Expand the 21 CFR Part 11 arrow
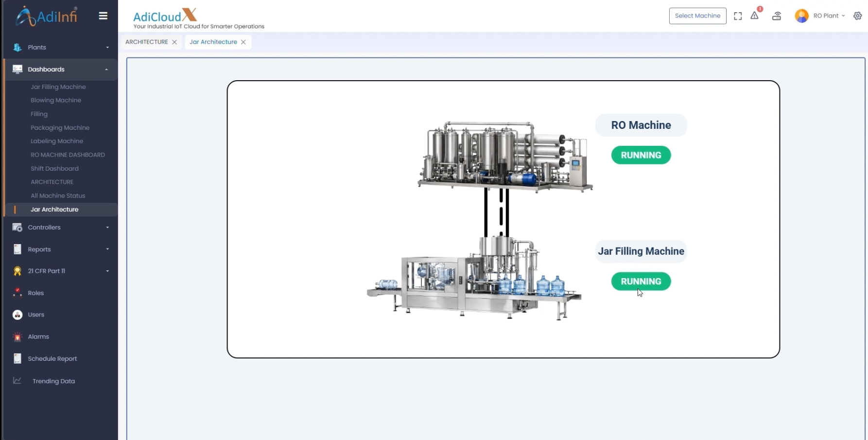The width and height of the screenshot is (868, 440). pos(107,271)
